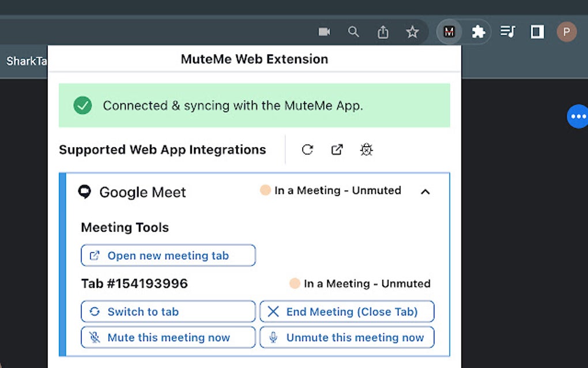This screenshot has height=368, width=588.
Task: Collapse the Google Meet integration section
Action: click(x=425, y=191)
